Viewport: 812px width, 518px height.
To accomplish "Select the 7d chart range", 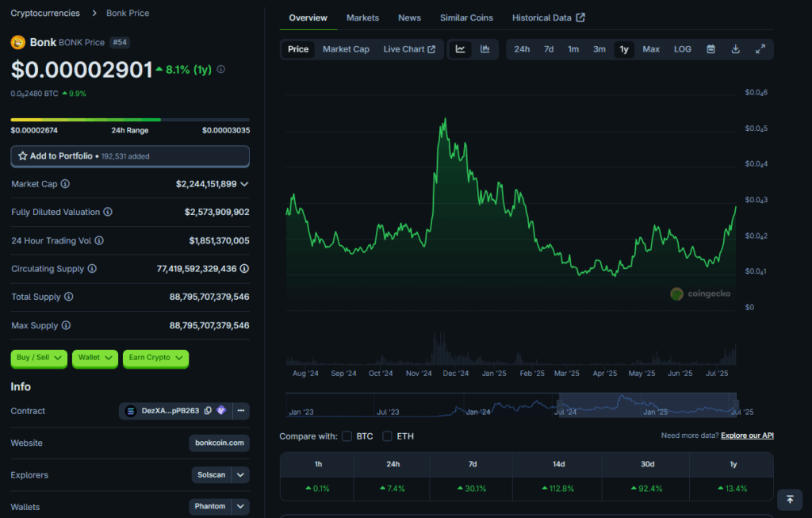I will [x=549, y=49].
